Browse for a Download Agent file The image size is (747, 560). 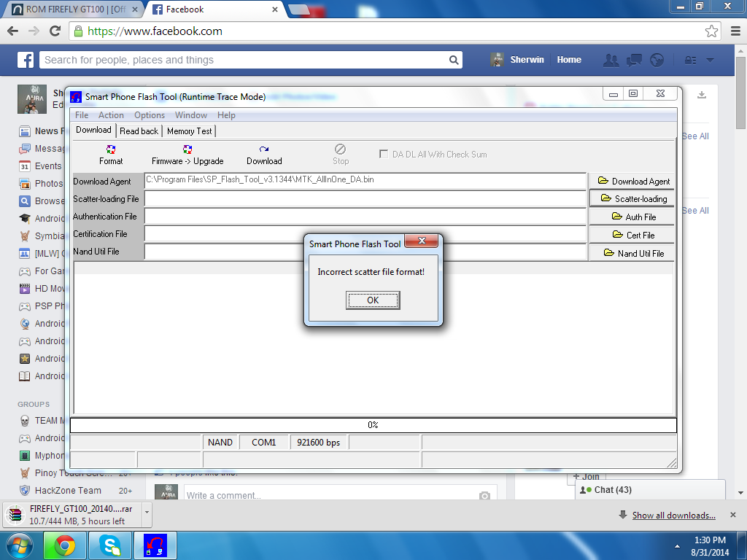point(632,181)
